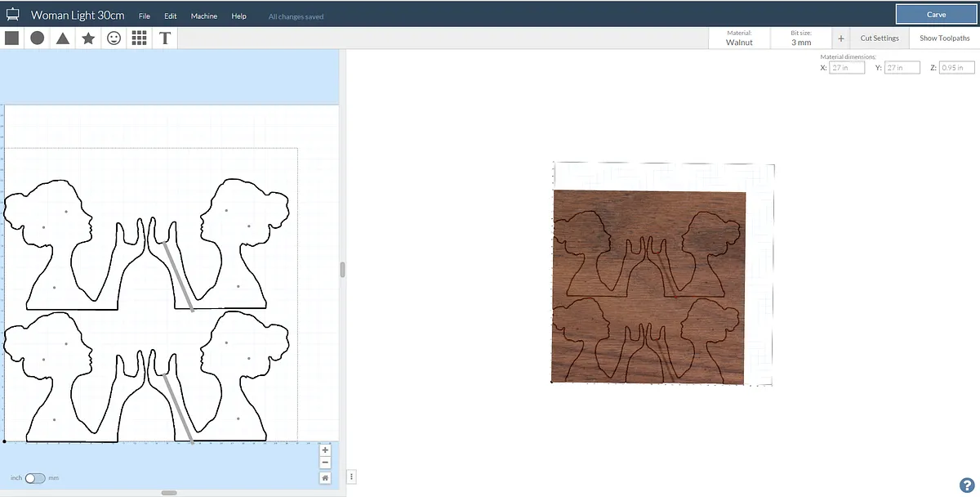The width and height of the screenshot is (980, 497).
Task: Zoom in on the design canvas
Action: pos(325,450)
